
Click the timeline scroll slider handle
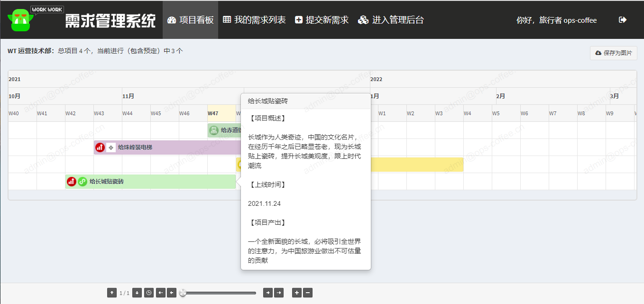[x=183, y=293]
